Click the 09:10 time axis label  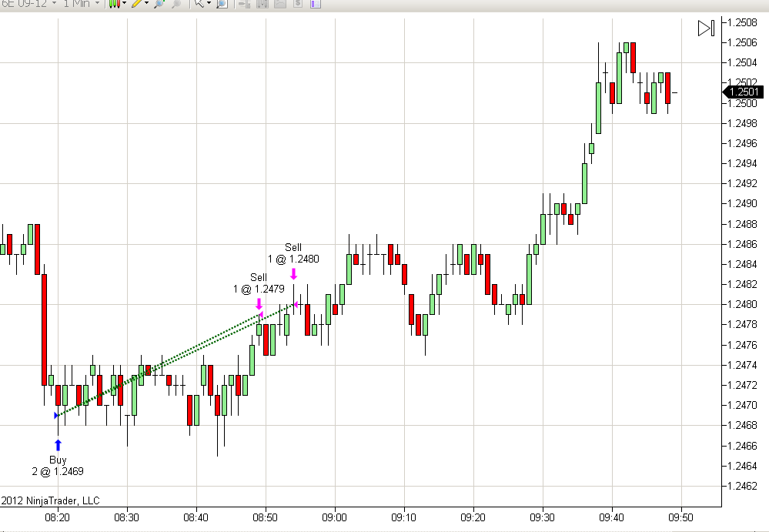coord(403,517)
